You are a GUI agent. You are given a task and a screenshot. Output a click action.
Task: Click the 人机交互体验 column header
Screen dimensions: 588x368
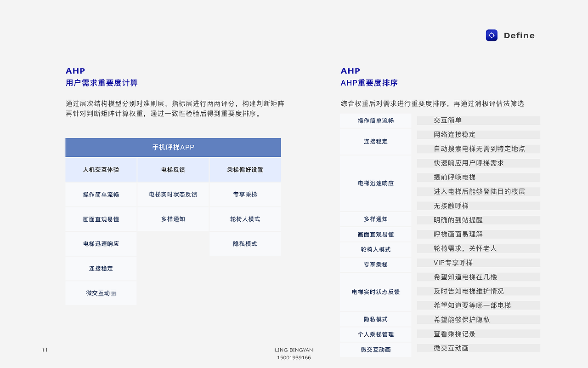coord(101,169)
